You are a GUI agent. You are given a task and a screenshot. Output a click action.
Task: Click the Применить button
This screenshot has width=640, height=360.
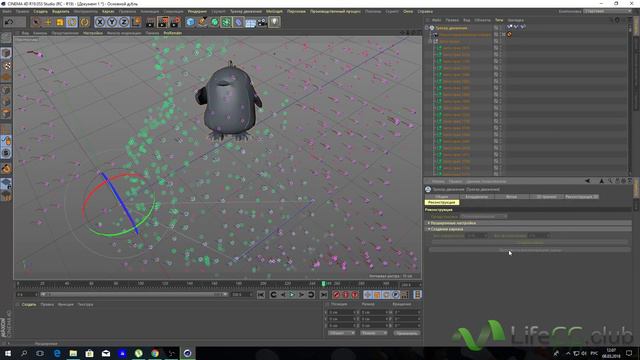tap(407, 333)
